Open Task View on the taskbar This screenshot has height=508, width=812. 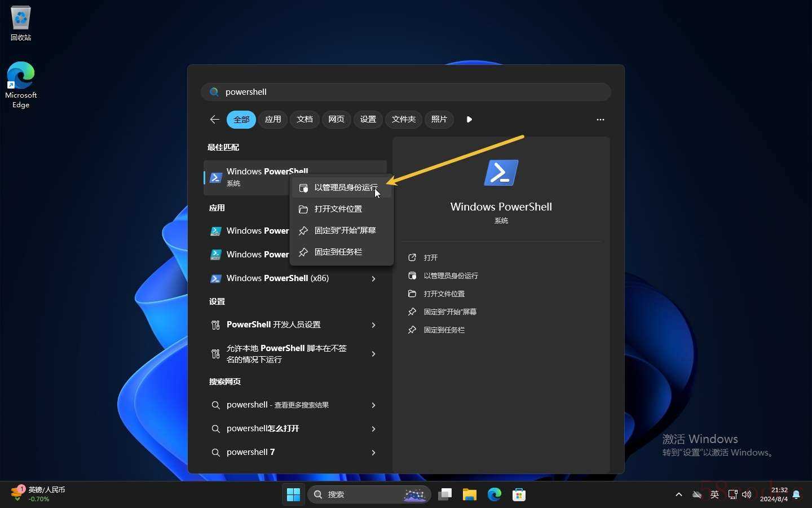click(445, 494)
